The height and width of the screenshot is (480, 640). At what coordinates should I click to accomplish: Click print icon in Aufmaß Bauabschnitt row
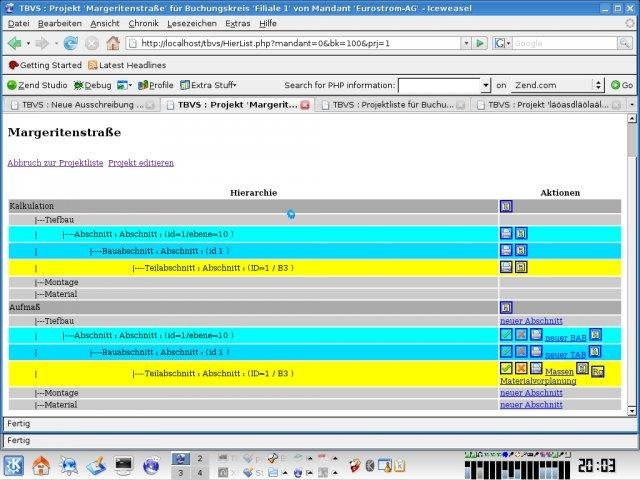[x=536, y=351]
